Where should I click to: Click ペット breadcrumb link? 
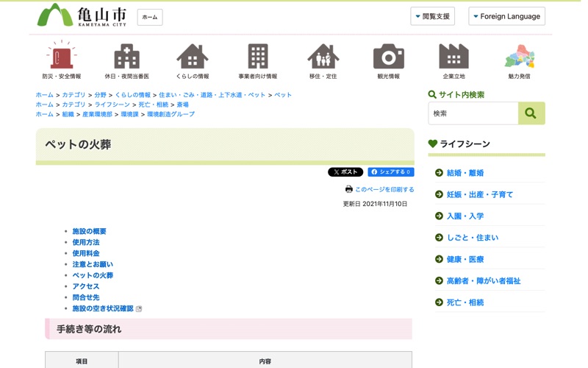point(283,95)
